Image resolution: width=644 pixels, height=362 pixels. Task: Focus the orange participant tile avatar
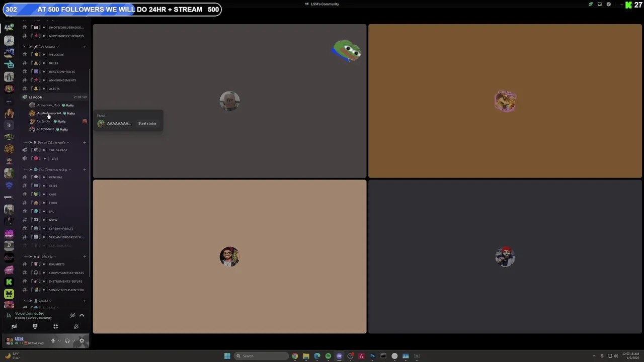point(505,101)
